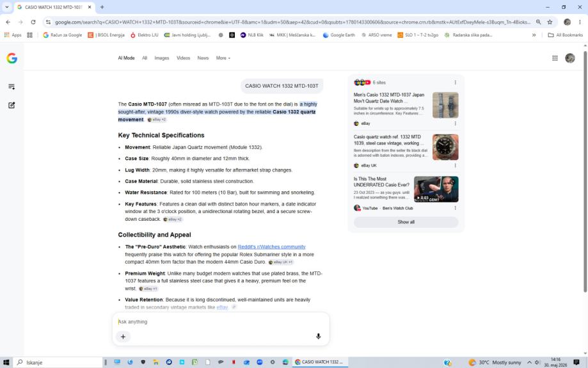Viewport: 588px width, 368px height.
Task: Open options for Men's Casio eBay result
Action: click(456, 124)
